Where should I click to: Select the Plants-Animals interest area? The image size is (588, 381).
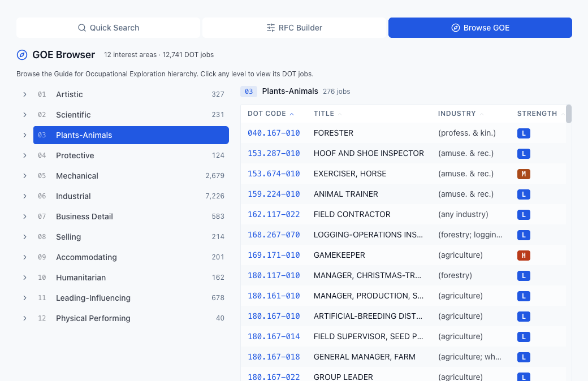(x=131, y=135)
